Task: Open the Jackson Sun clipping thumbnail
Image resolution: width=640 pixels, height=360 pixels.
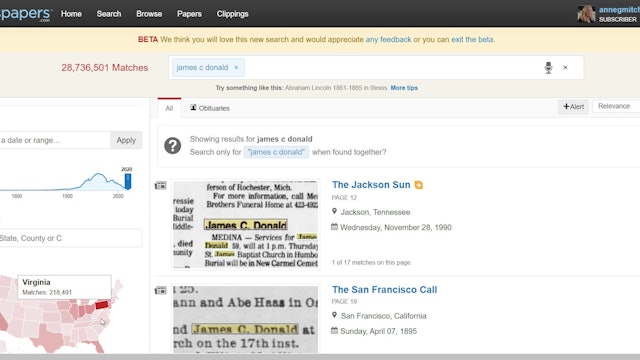Action: click(x=245, y=224)
